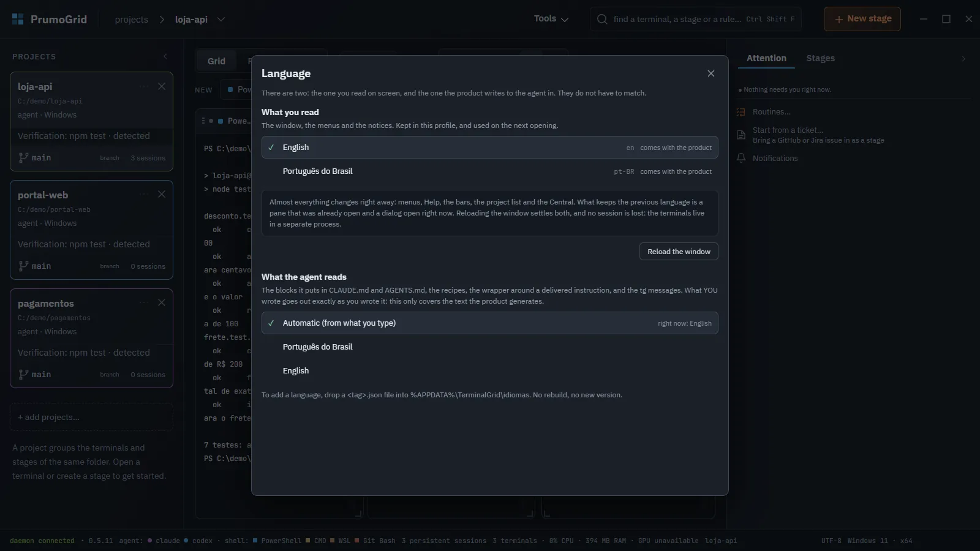Open the Tools menu
This screenshot has width=980, height=551.
pyautogui.click(x=551, y=19)
